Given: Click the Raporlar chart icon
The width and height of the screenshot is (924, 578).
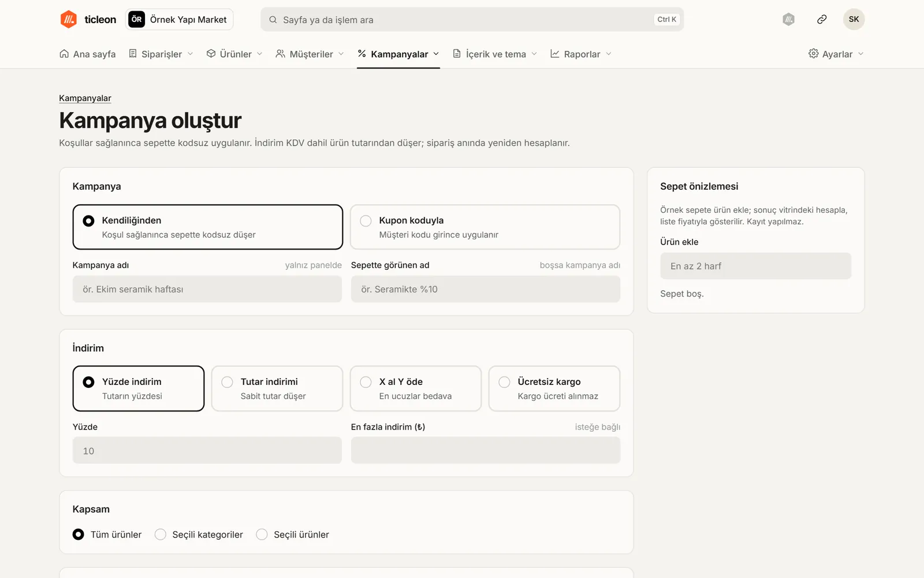Looking at the screenshot, I should 555,54.
